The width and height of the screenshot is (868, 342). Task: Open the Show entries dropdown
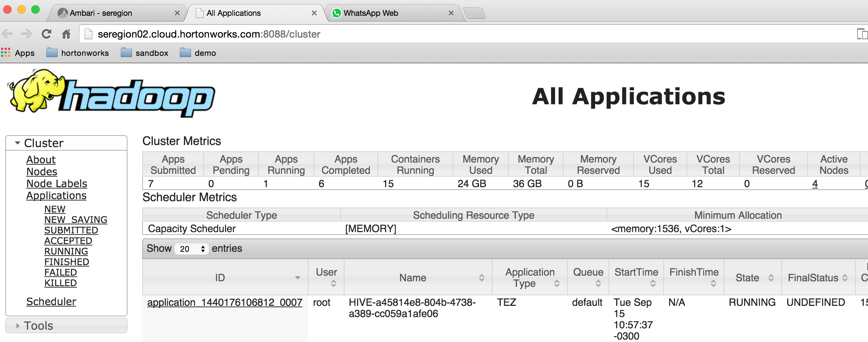pos(191,249)
